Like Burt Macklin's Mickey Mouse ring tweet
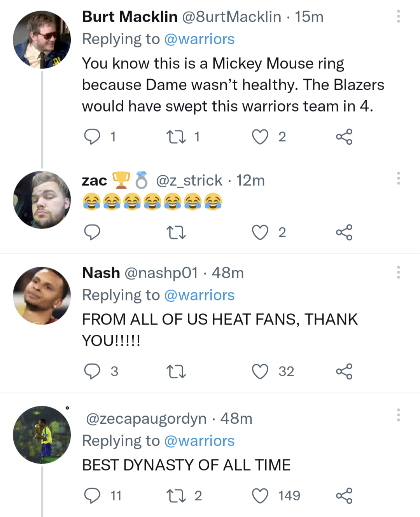This screenshot has height=517, width=420. tap(260, 137)
